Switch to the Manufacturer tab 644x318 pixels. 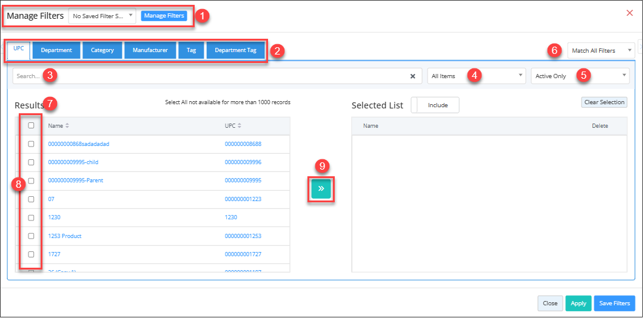point(150,50)
